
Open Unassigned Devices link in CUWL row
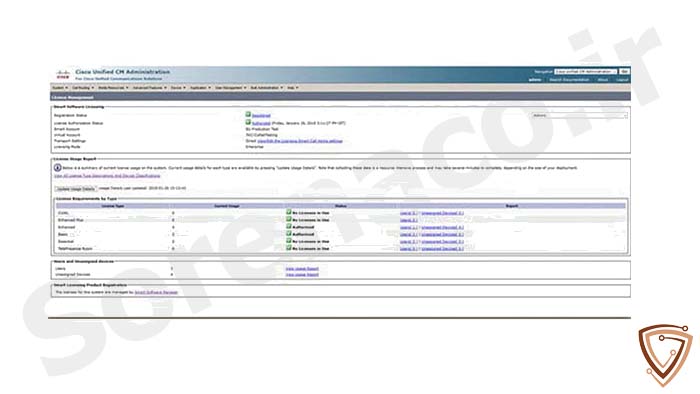(442, 213)
